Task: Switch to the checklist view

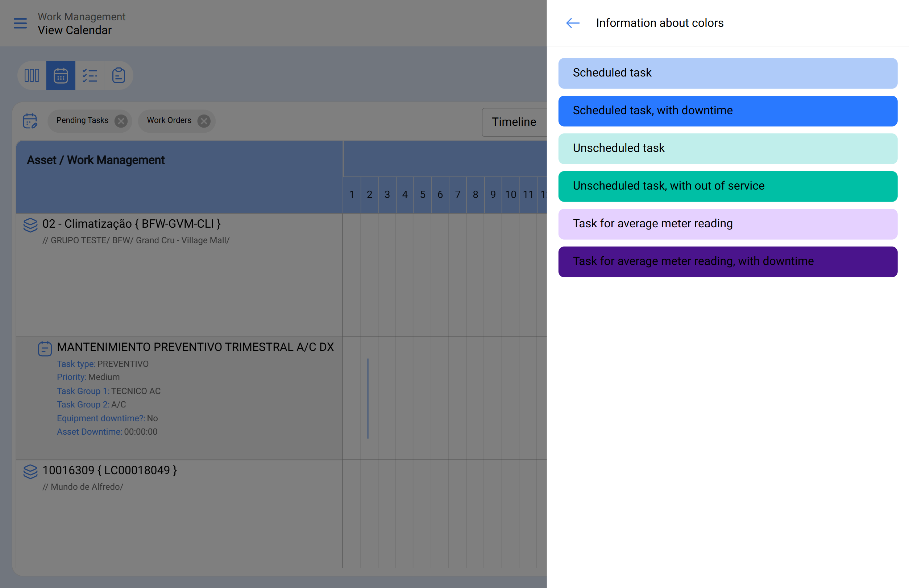Action: coord(90,76)
